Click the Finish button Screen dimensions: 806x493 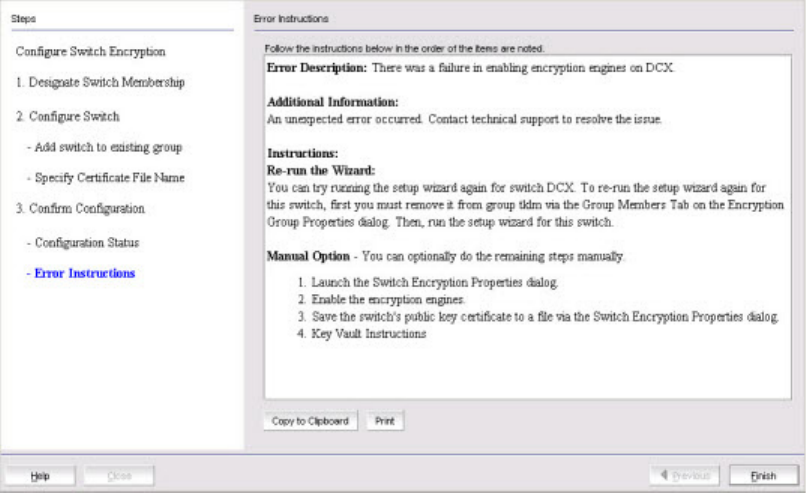point(763,476)
